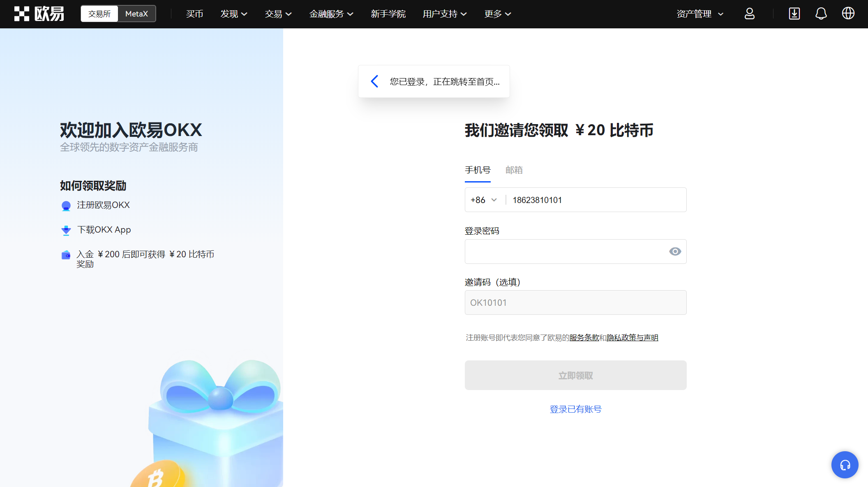Open 新手学院 in the top navigation
The height and width of the screenshot is (487, 868).
click(388, 14)
